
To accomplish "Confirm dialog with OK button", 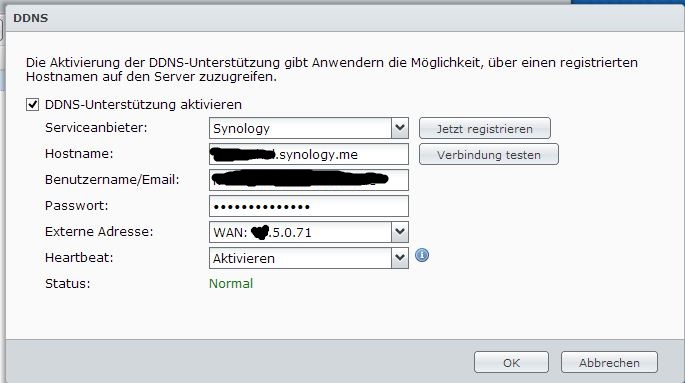I will point(511,362).
